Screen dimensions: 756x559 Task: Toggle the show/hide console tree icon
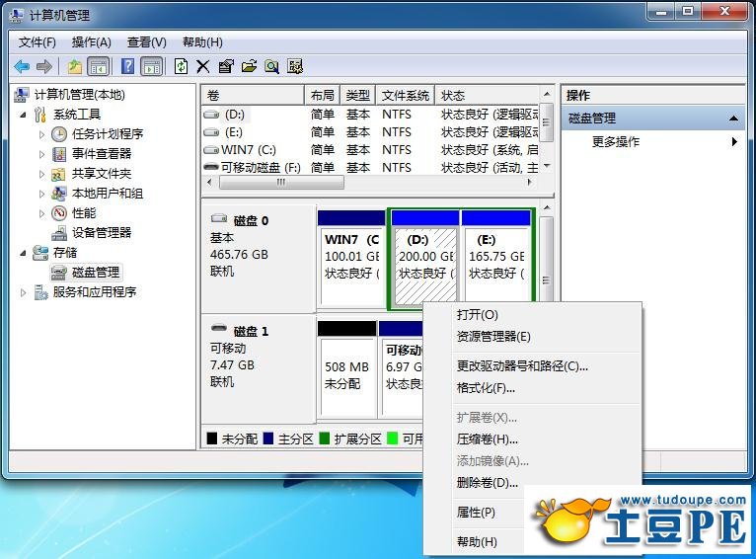coord(99,66)
